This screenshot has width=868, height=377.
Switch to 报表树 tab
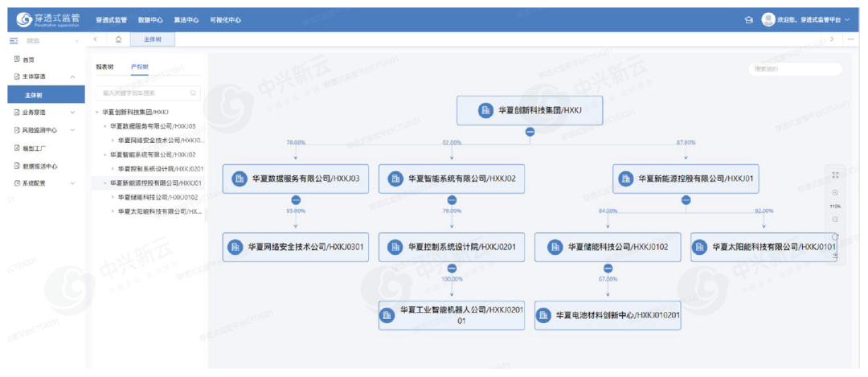[x=104, y=67]
